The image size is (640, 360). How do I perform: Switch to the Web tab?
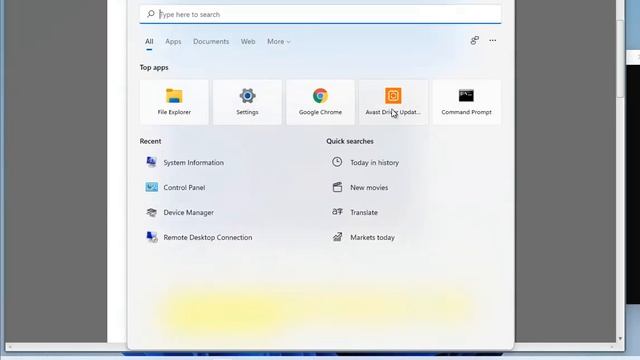248,42
